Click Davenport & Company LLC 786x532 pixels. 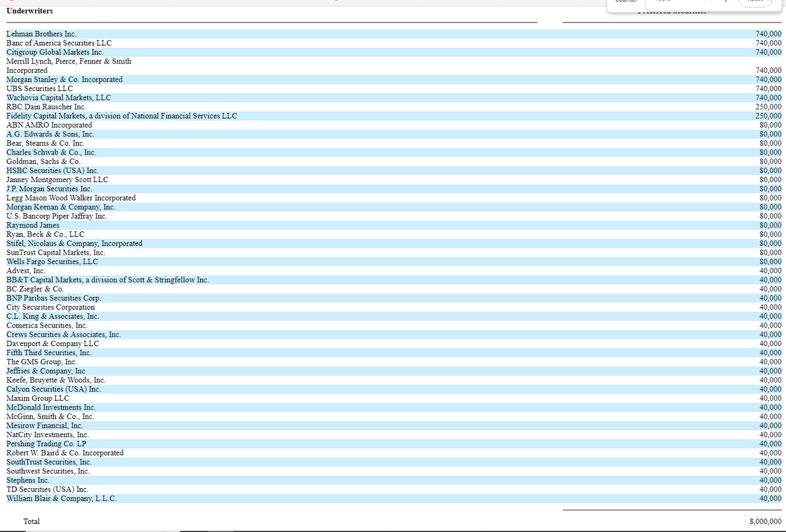52,343
